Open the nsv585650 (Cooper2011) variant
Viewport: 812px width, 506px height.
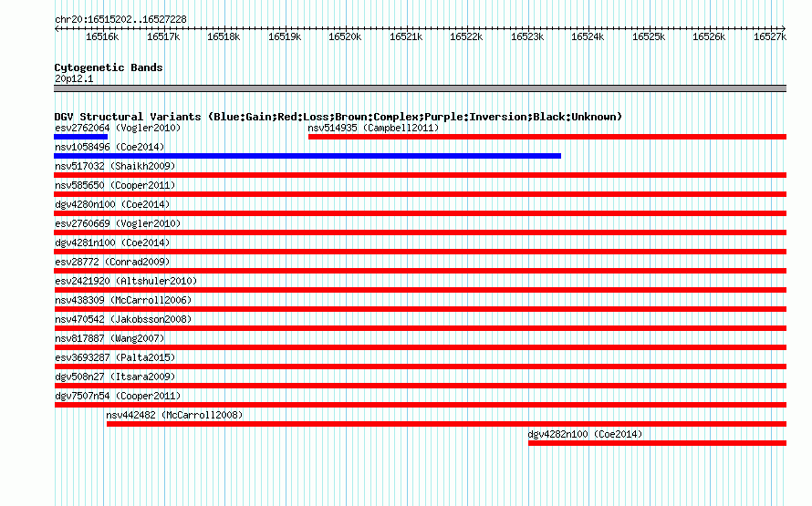tap(115, 185)
